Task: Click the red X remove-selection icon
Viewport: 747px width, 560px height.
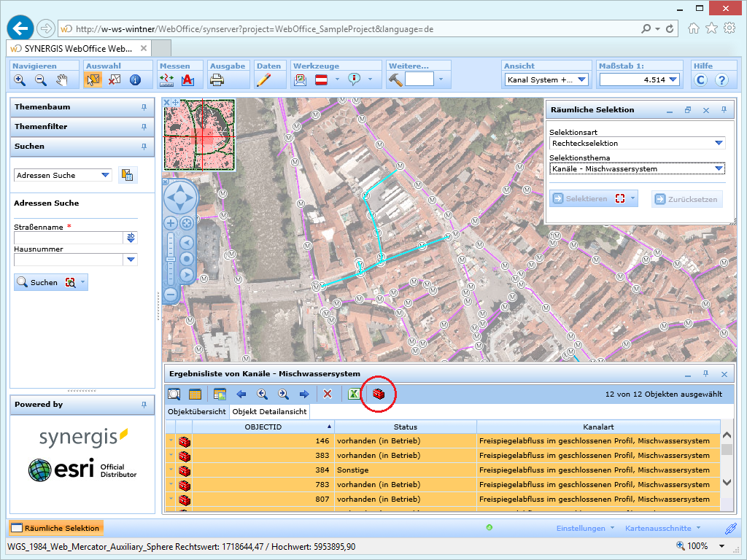Action: tap(328, 394)
